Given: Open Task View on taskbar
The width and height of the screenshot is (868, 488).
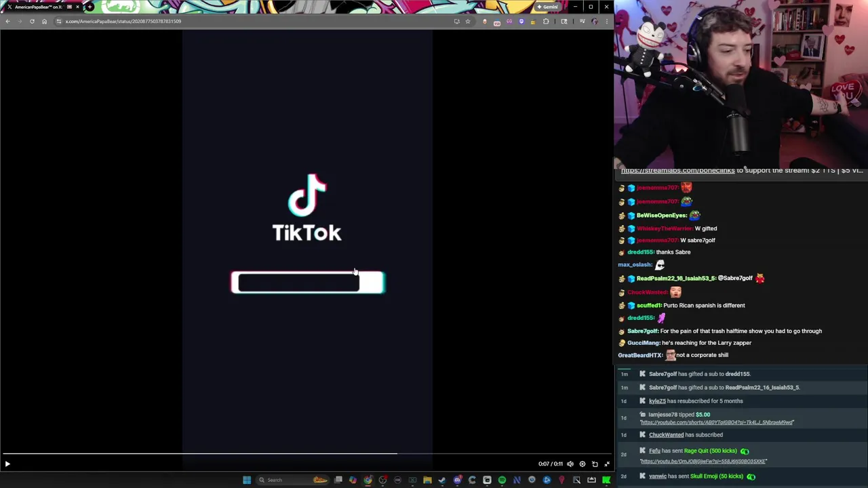Looking at the screenshot, I should [x=338, y=480].
